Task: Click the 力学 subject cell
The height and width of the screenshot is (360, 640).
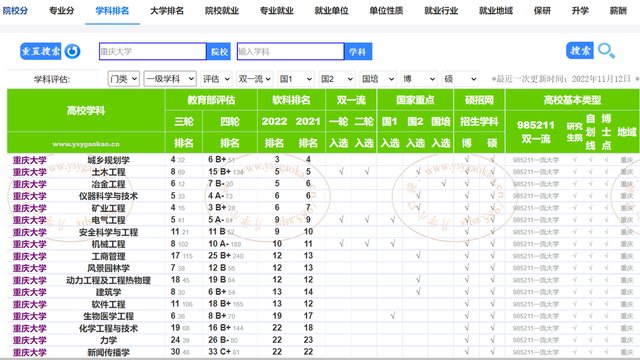Action: pos(108,340)
